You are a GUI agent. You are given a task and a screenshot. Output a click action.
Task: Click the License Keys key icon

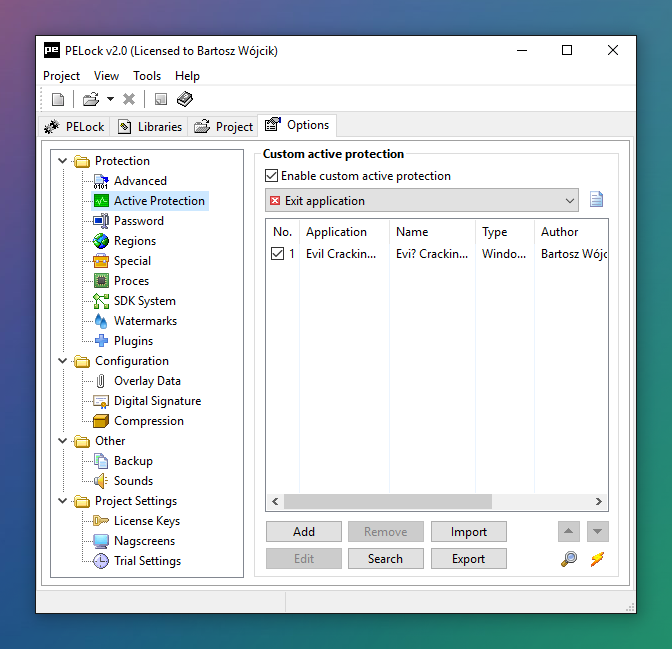point(101,521)
